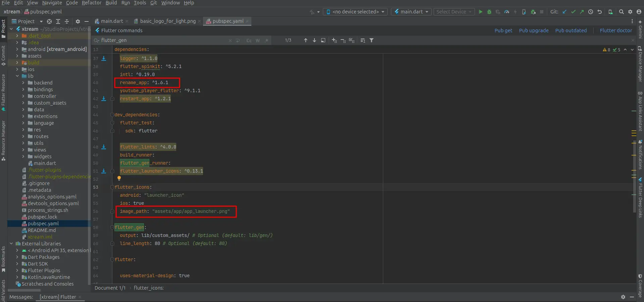This screenshot has width=644, height=302.
Task: Open the Refactor menu
Action: click(91, 3)
